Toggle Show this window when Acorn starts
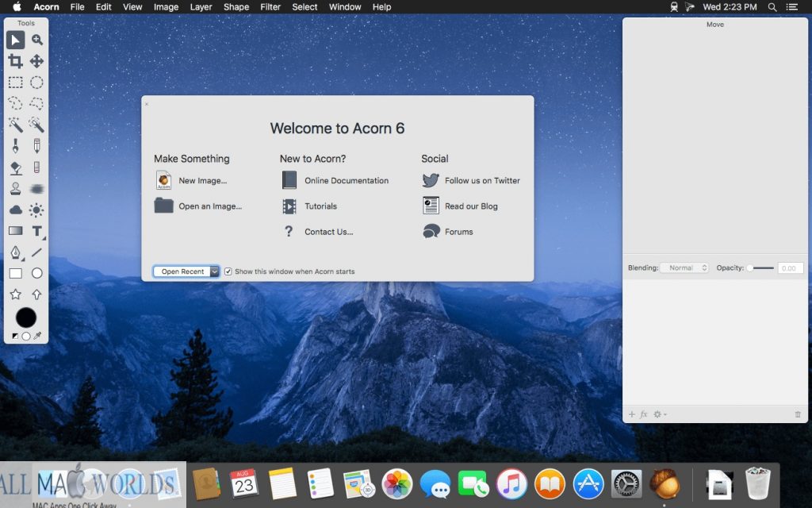 point(228,271)
